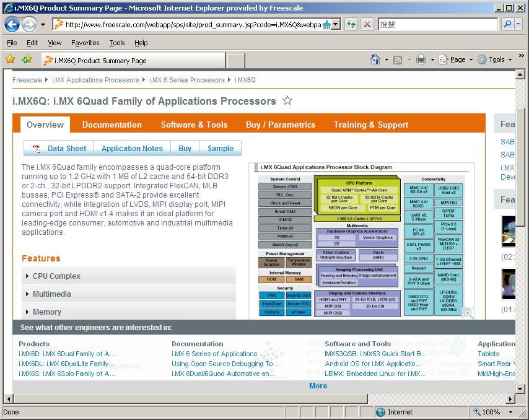Open the Favorites menu
Viewport: 529px width, 420px height.
(85, 43)
